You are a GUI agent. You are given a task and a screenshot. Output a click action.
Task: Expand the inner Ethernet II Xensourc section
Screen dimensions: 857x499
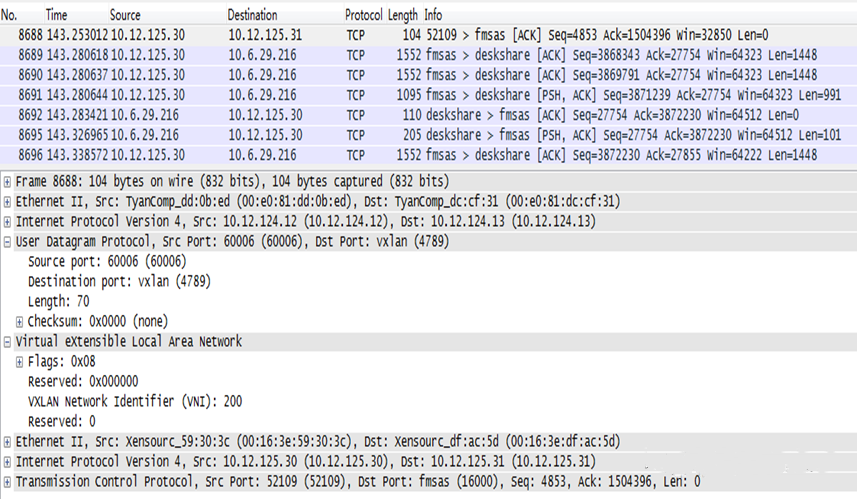click(x=7, y=442)
